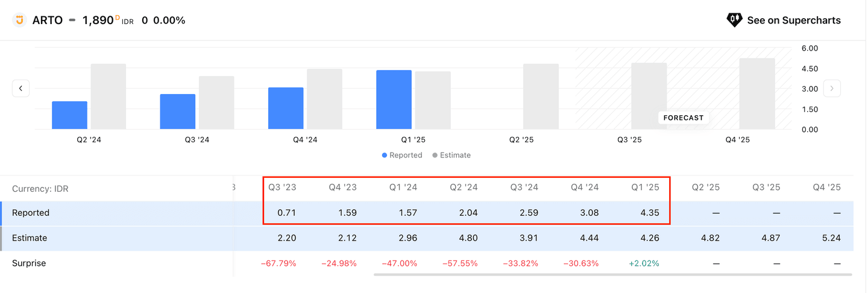Open See on Supercharts link
The height and width of the screenshot is (293, 868).
point(793,20)
